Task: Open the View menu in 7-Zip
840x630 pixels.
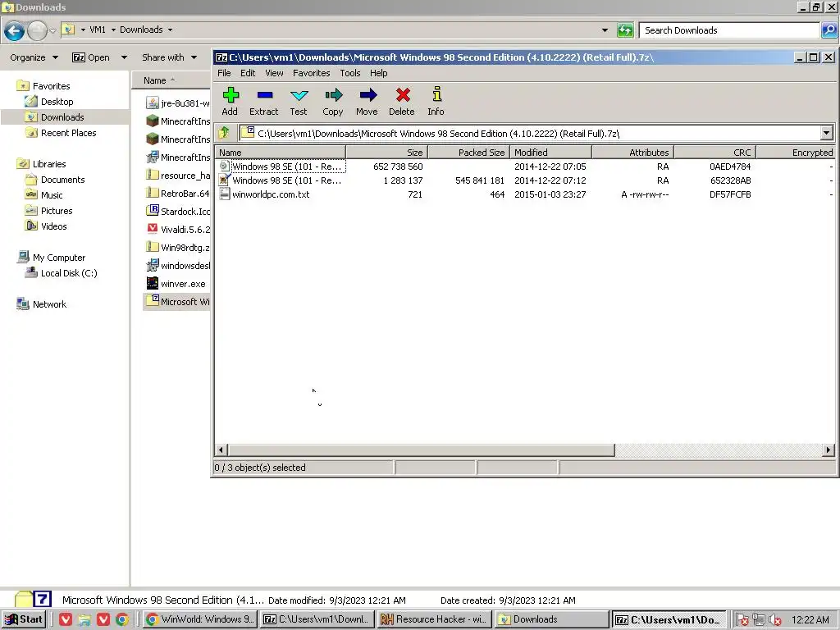Action: coord(274,73)
